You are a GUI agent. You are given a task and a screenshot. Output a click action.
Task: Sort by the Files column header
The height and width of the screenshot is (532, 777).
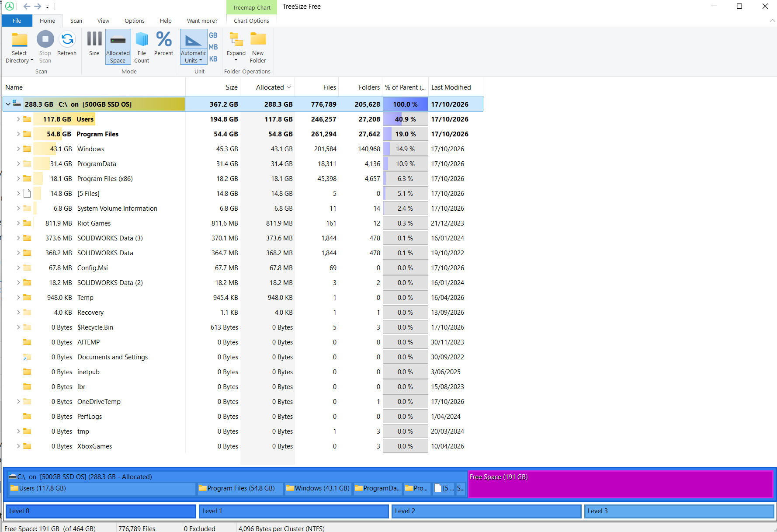(316, 87)
